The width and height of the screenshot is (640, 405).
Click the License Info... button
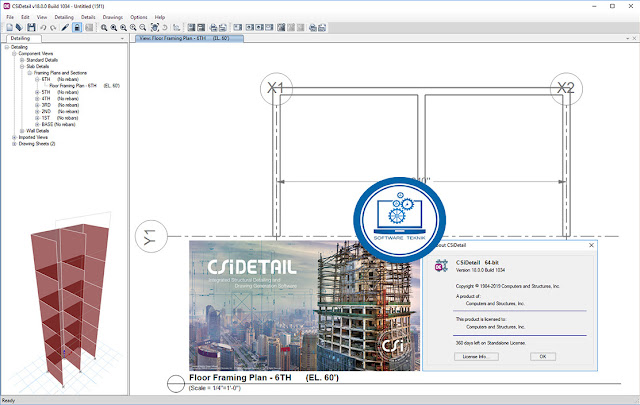(476, 356)
